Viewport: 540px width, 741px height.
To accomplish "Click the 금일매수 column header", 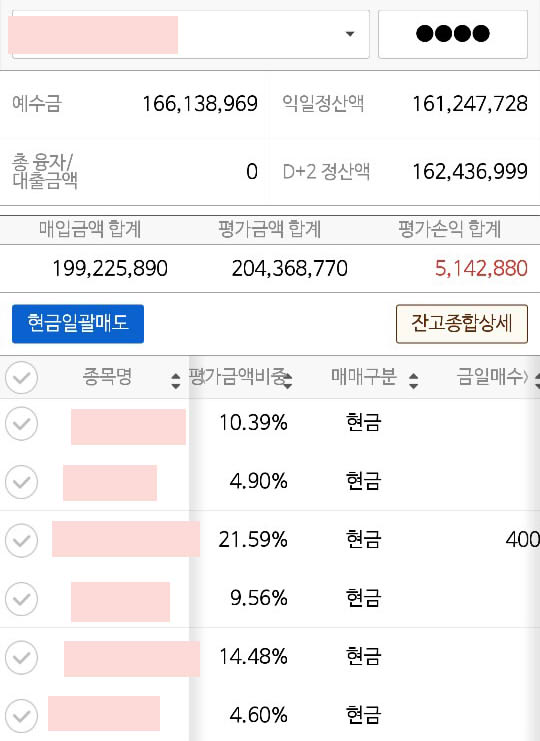I will click(492, 377).
